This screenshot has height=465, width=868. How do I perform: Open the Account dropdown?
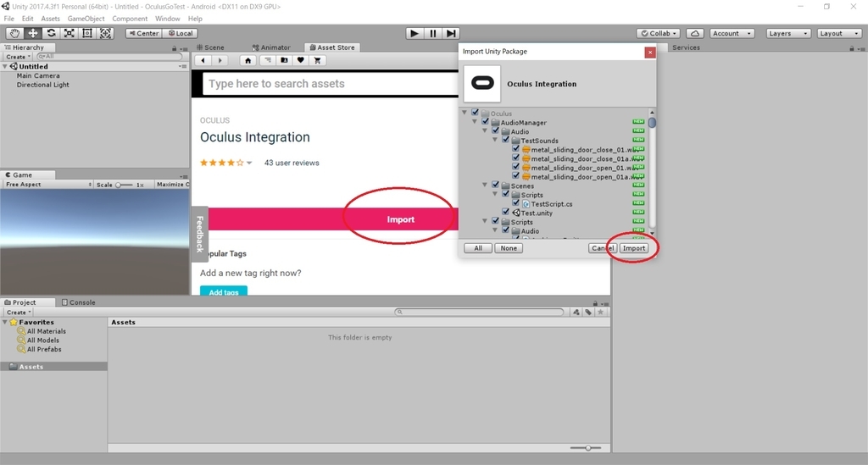[732, 33]
